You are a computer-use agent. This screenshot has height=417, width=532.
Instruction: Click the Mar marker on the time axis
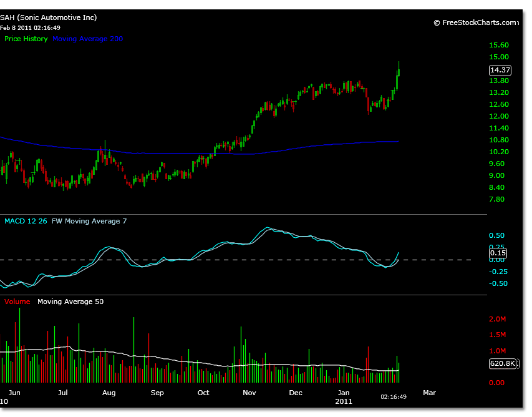click(x=429, y=393)
